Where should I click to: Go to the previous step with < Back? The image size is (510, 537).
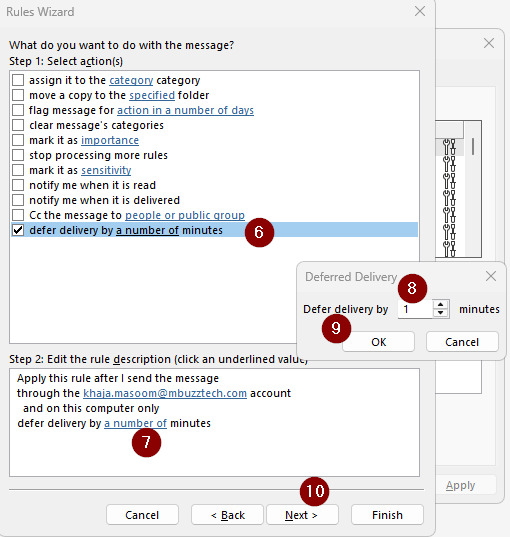(227, 515)
